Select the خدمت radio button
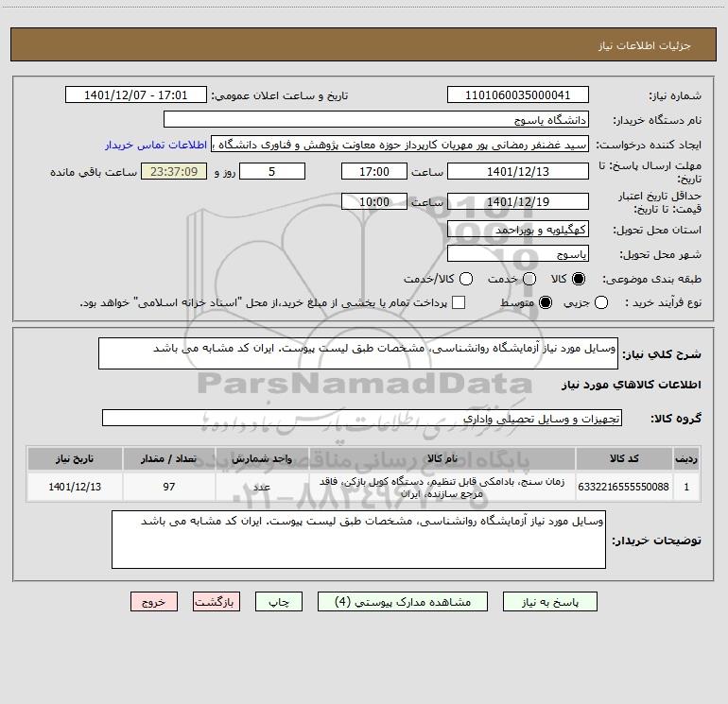728x704 pixels. [x=529, y=279]
